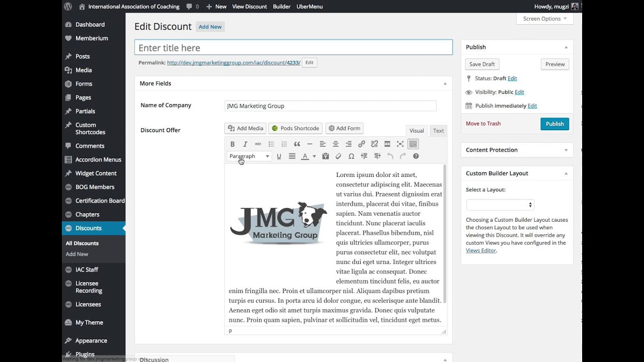Redo editor action

(x=403, y=156)
